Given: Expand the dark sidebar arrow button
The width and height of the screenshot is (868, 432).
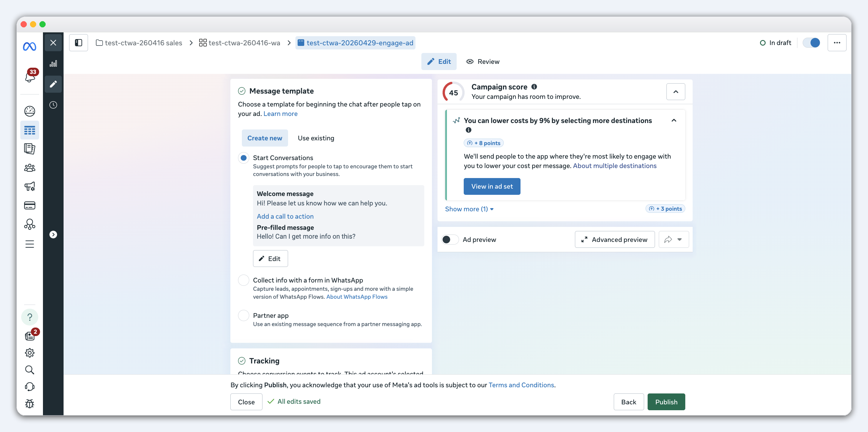Looking at the screenshot, I should coord(53,235).
